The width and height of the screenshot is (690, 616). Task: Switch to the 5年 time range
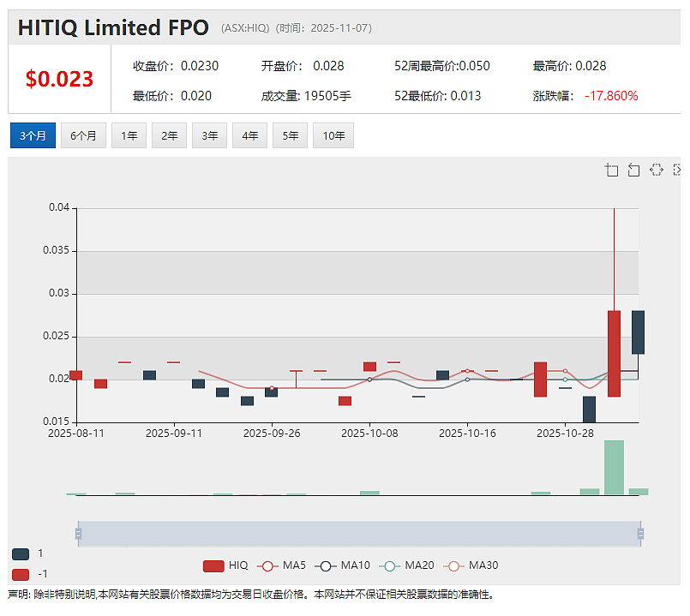290,135
